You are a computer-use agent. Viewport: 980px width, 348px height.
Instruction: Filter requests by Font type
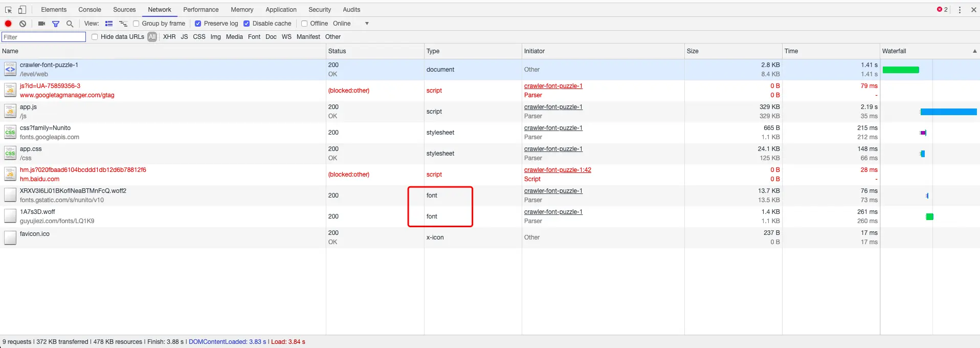(x=254, y=37)
